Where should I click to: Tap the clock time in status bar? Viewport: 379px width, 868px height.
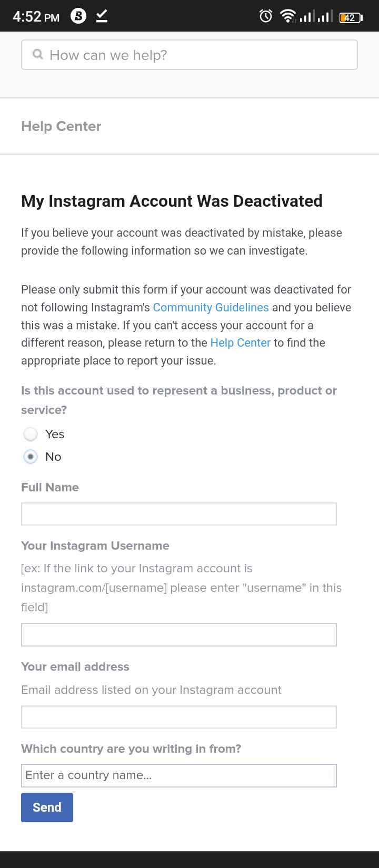(36, 17)
